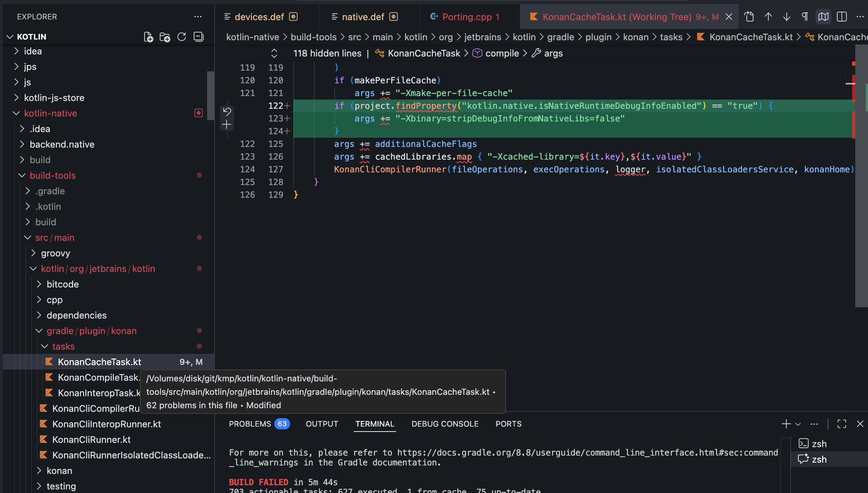Switch to the Porting.cpp tab
This screenshot has height=493, width=868.
(x=467, y=17)
